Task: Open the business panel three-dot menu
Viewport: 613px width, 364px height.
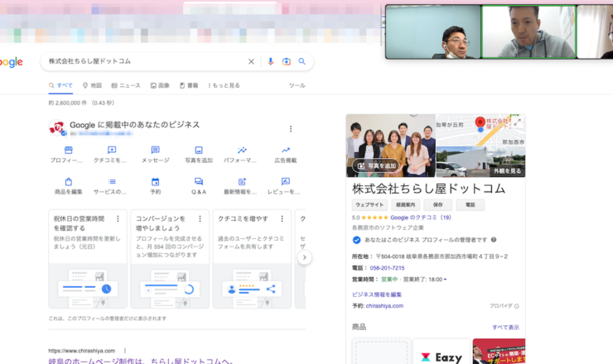Action: pyautogui.click(x=291, y=128)
